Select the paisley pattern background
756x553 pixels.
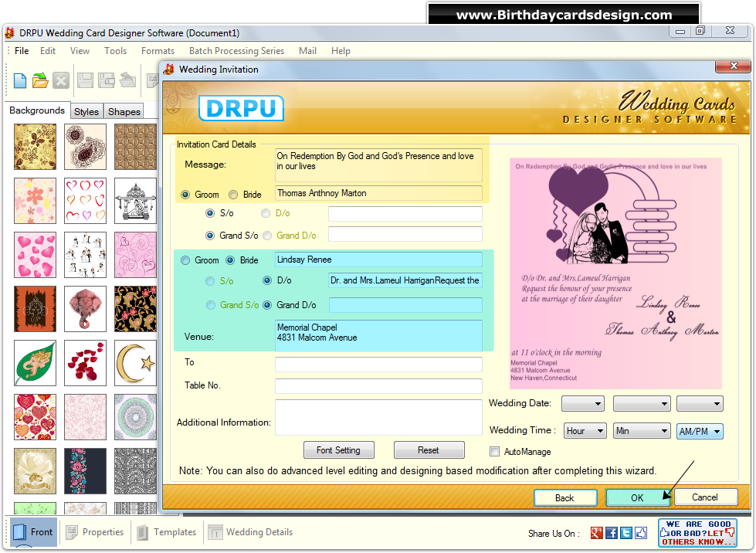click(86, 147)
